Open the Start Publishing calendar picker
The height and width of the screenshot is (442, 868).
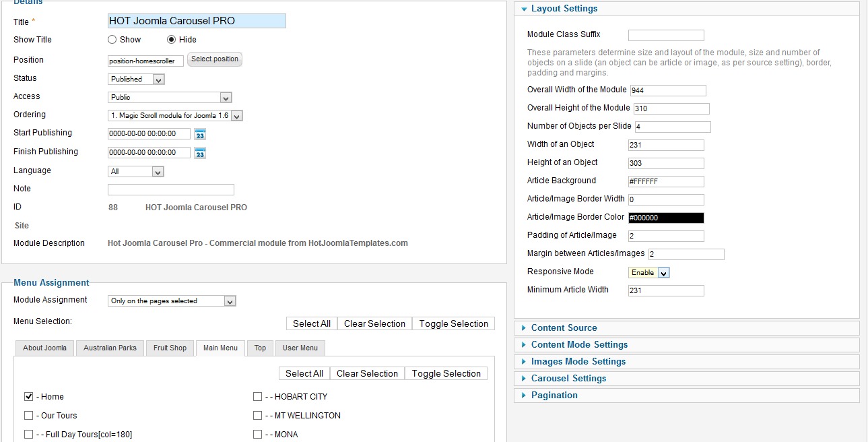point(200,134)
